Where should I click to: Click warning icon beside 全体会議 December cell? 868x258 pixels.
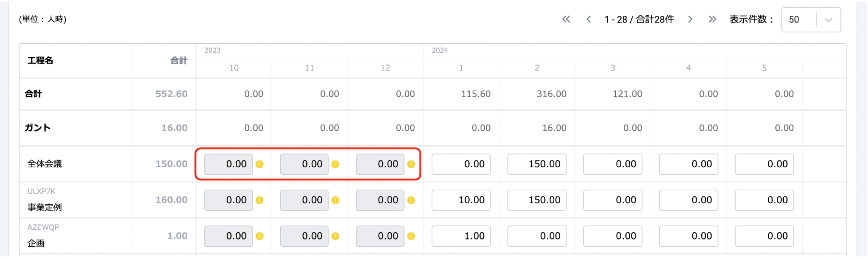point(411,164)
